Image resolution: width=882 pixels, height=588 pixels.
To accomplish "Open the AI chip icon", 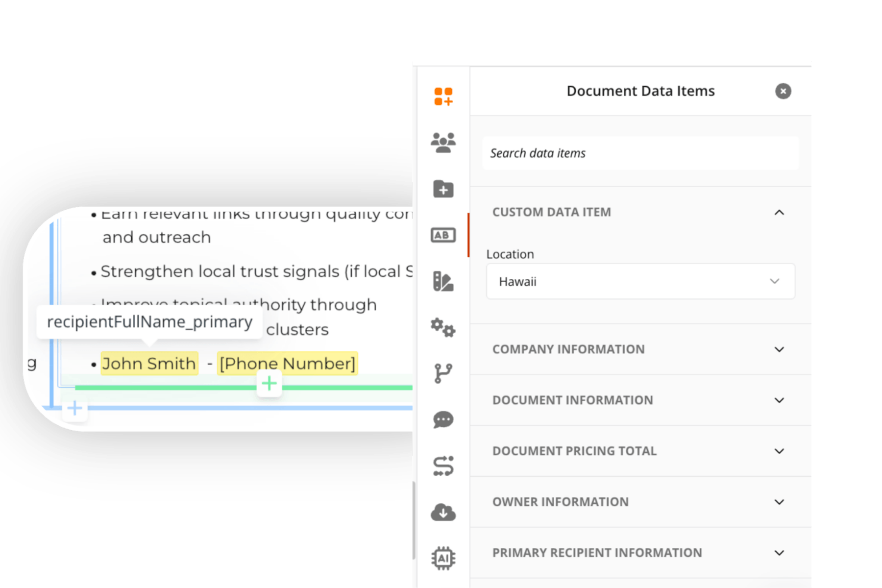I will pyautogui.click(x=443, y=558).
